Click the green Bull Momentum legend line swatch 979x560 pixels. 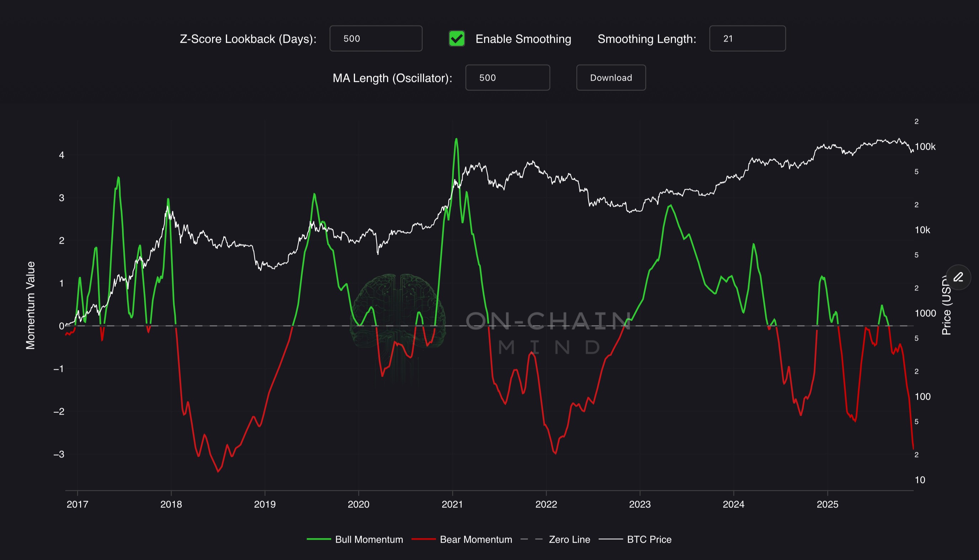319,539
